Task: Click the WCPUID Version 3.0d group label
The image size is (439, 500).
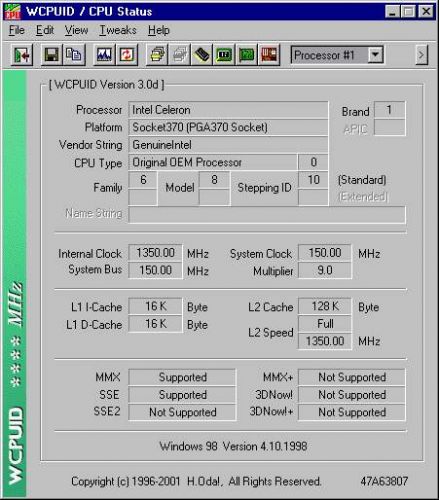Action: (x=106, y=85)
